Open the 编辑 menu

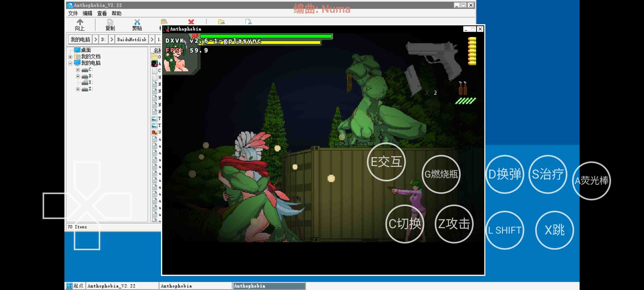[88, 13]
